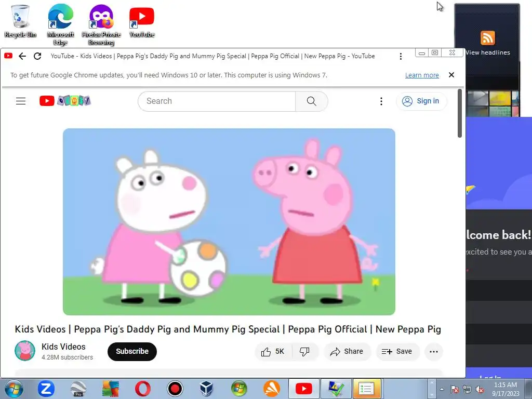This screenshot has width=532, height=399.
Task: Open the YouTube desktop shortcut
Action: 142,22
